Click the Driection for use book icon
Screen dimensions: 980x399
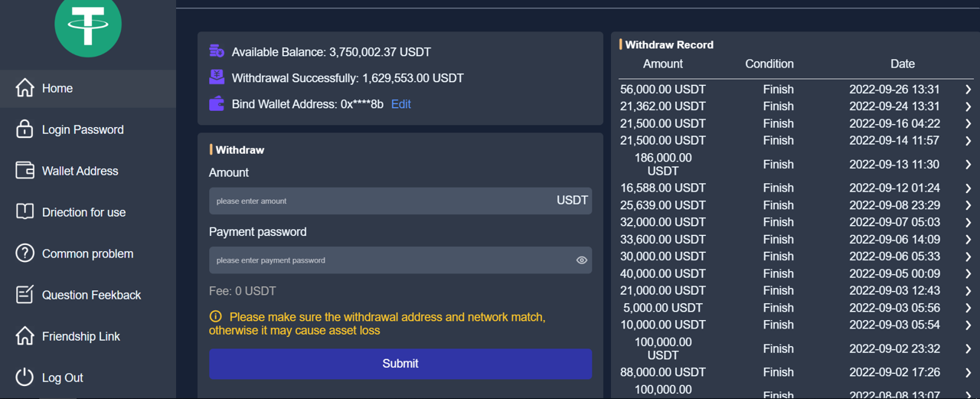click(24, 212)
